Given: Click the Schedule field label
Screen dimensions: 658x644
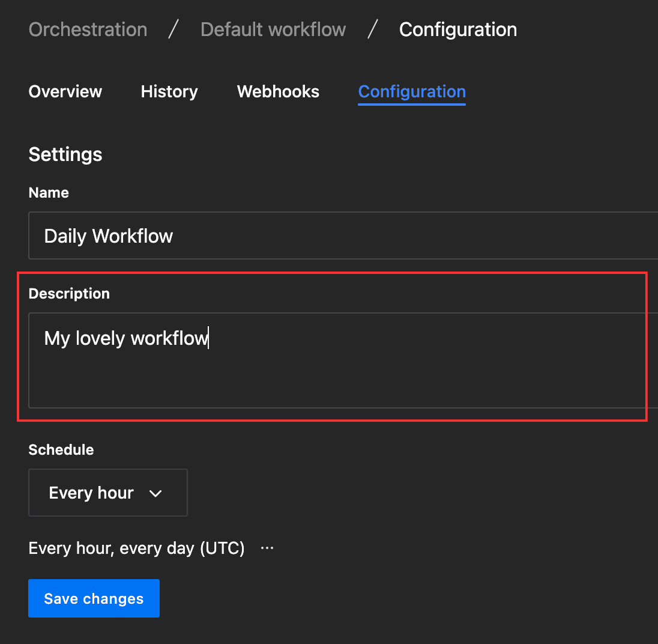Looking at the screenshot, I should point(61,450).
